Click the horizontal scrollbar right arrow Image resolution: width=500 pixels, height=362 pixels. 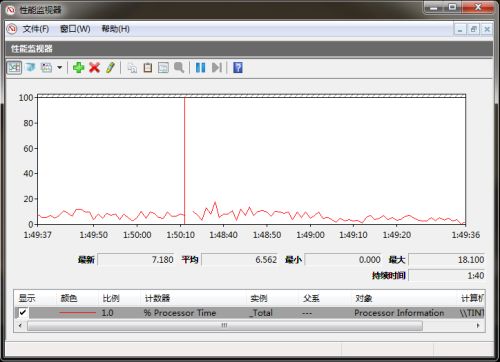pyautogui.click(x=478, y=325)
